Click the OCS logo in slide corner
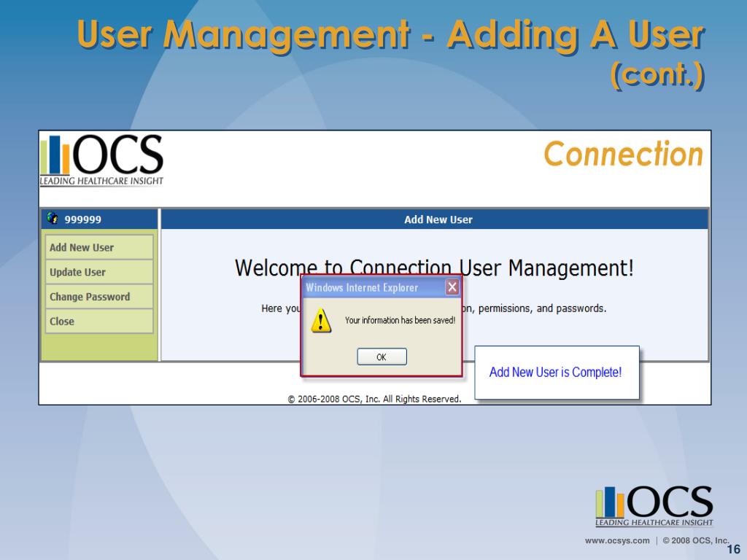The height and width of the screenshot is (560, 747). coord(654,506)
